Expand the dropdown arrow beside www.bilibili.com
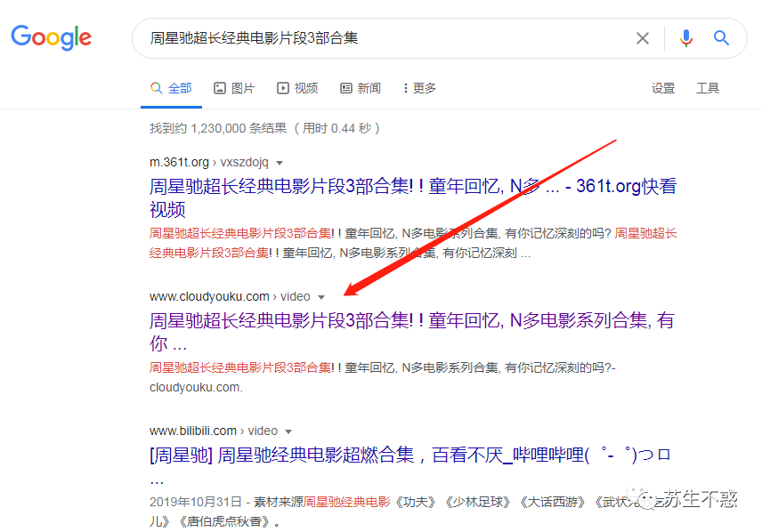Viewport: 762px width, 532px height. [288, 431]
